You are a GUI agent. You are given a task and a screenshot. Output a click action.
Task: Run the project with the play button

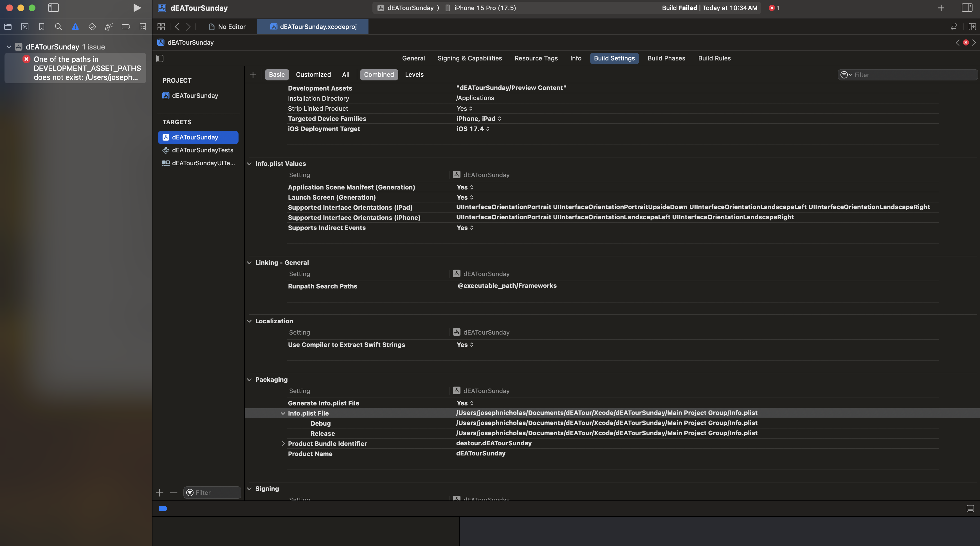(x=137, y=8)
